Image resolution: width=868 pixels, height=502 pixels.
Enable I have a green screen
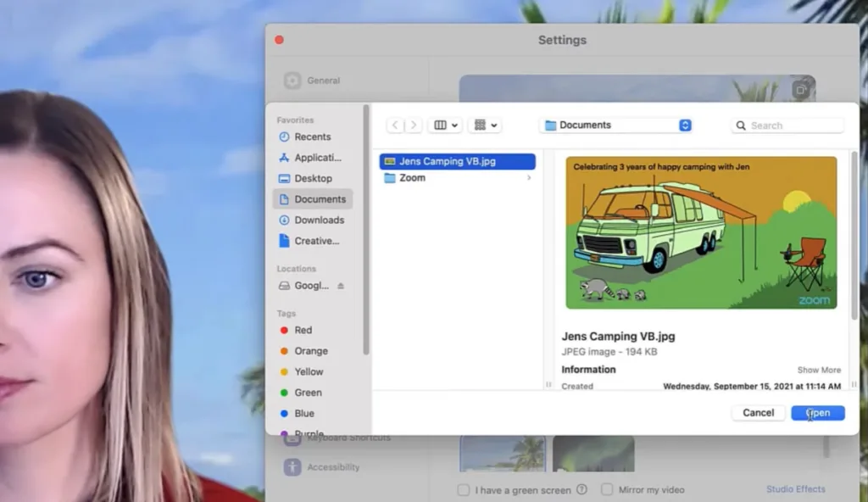click(464, 489)
